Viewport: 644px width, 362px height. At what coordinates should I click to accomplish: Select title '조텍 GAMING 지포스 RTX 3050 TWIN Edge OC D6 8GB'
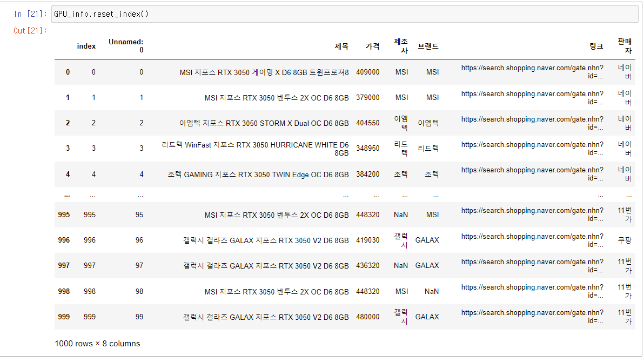[x=258, y=175]
